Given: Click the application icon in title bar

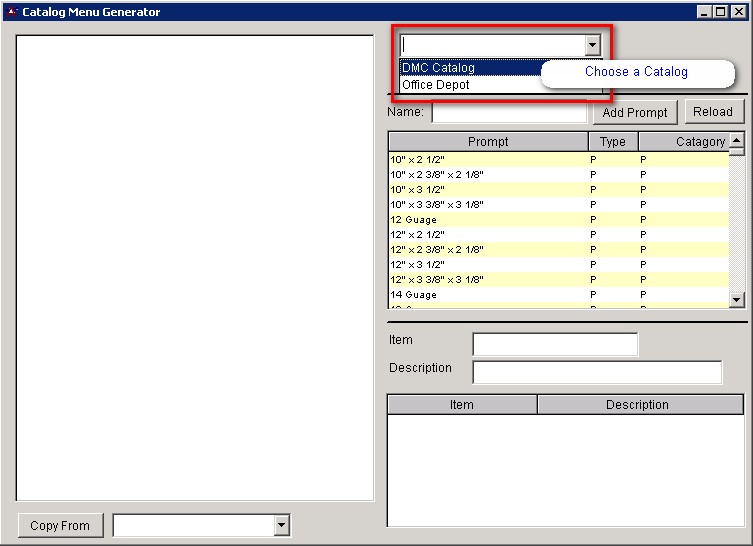Looking at the screenshot, I should point(11,12).
